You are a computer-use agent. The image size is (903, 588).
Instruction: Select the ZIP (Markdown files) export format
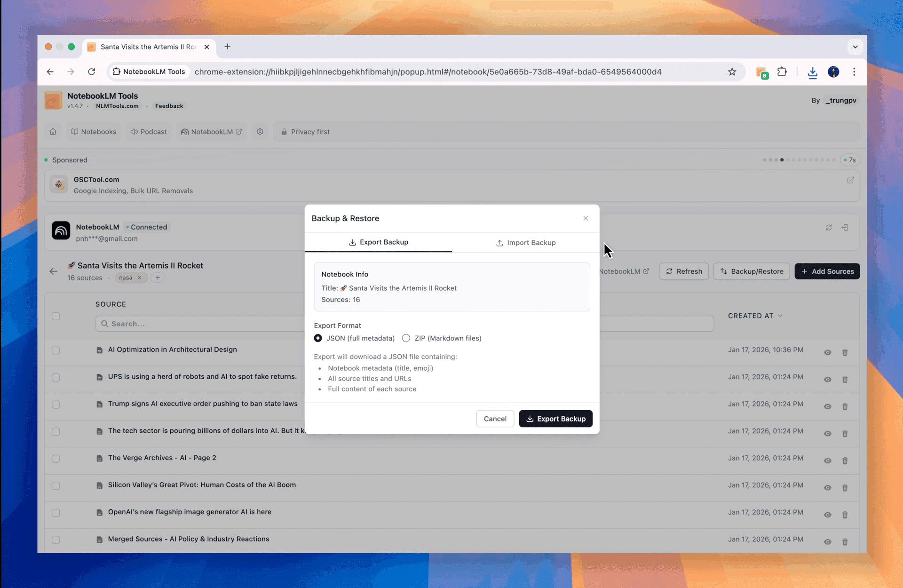[x=406, y=338]
